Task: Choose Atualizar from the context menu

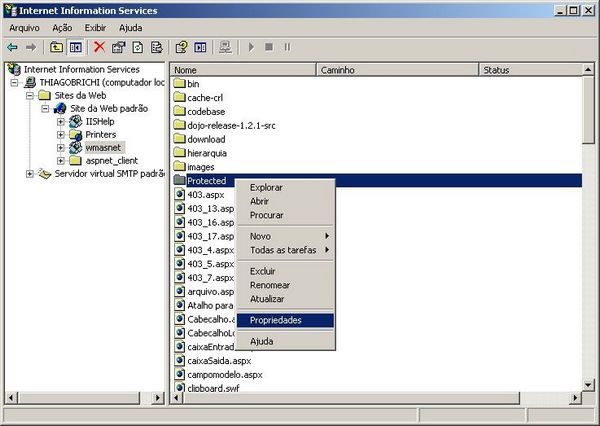Action: 286,299
